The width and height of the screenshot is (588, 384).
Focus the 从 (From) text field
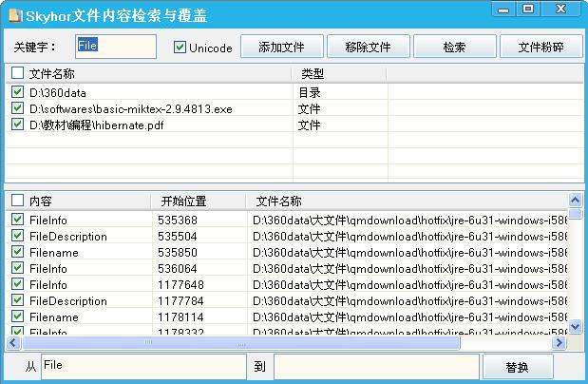[x=142, y=366]
